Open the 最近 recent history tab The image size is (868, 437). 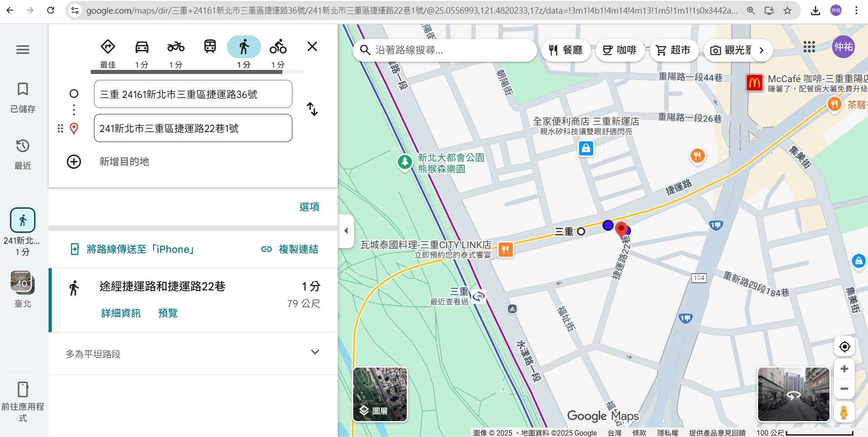pyautogui.click(x=23, y=154)
